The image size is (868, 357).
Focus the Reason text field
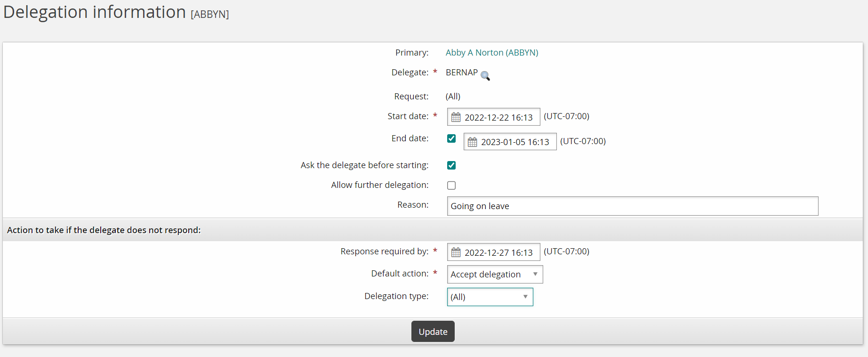click(x=632, y=206)
